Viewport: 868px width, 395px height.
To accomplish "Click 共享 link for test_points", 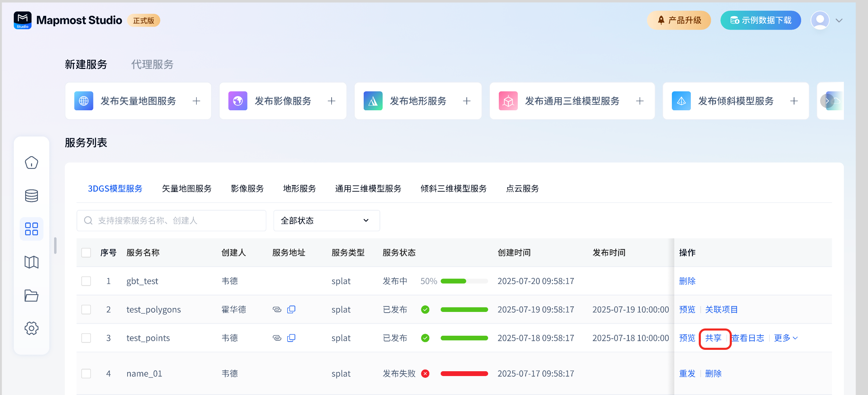I will tap(713, 338).
